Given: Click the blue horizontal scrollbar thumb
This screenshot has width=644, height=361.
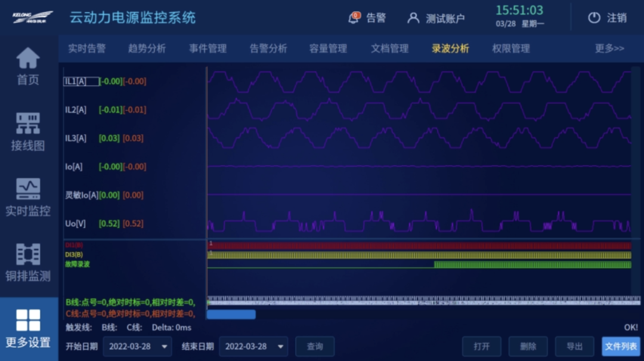Looking at the screenshot, I should point(231,314).
